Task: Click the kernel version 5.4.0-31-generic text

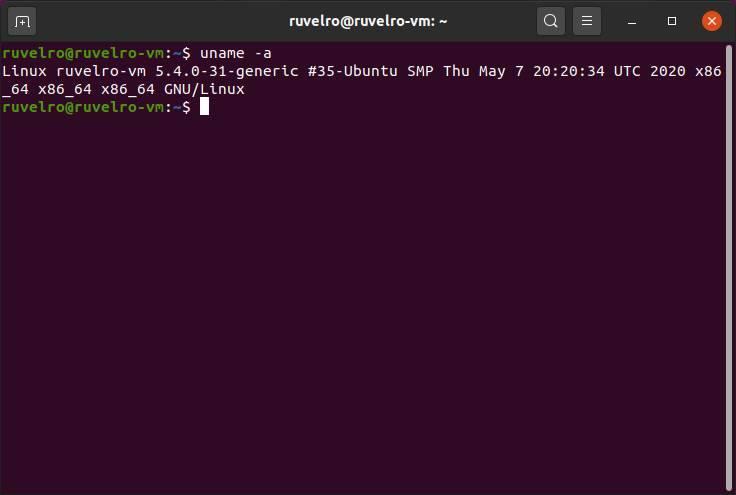Action: [x=227, y=71]
